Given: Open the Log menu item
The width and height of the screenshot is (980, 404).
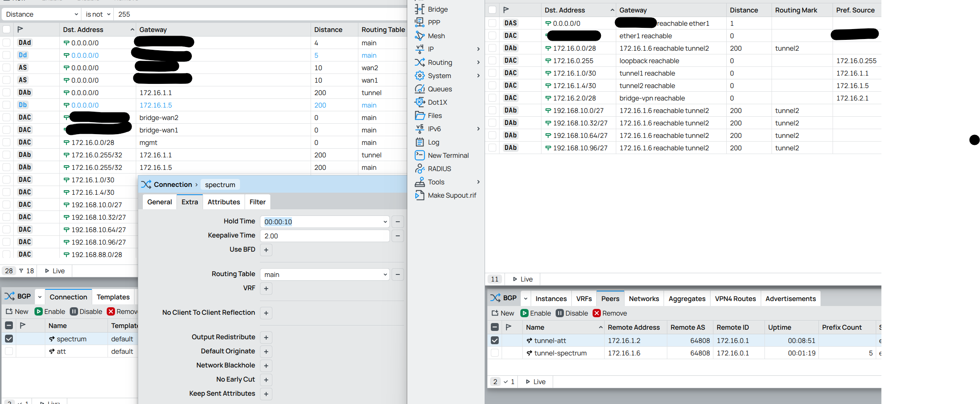Looking at the screenshot, I should (x=434, y=142).
